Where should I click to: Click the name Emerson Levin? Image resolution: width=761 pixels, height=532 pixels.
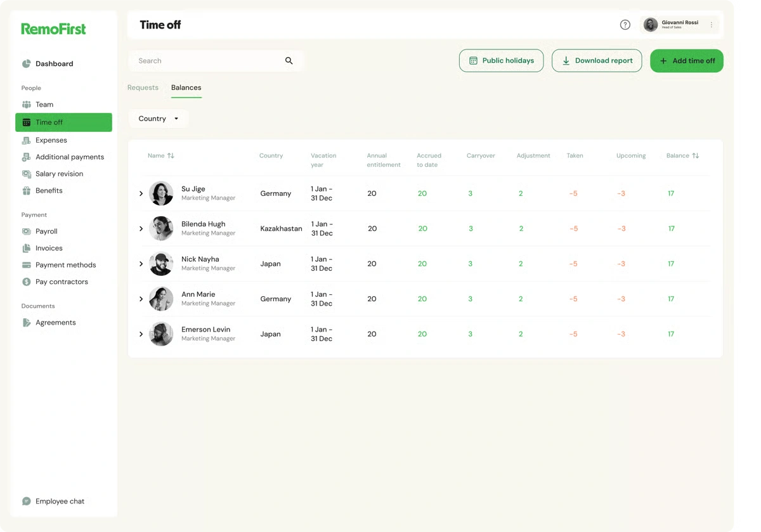pyautogui.click(x=206, y=329)
